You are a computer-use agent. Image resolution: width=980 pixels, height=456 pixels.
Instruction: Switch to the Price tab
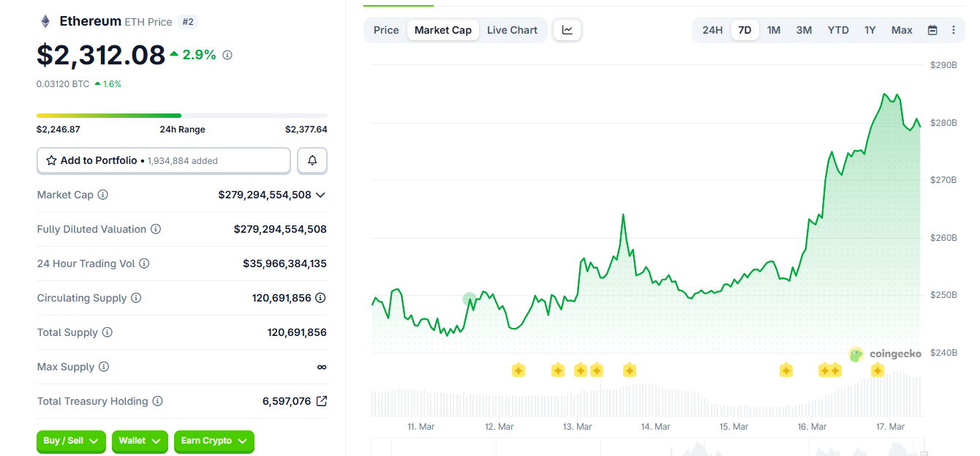(x=386, y=30)
